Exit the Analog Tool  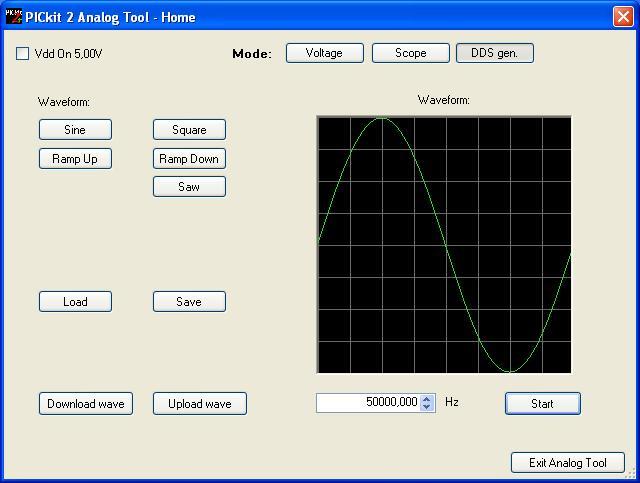(568, 463)
